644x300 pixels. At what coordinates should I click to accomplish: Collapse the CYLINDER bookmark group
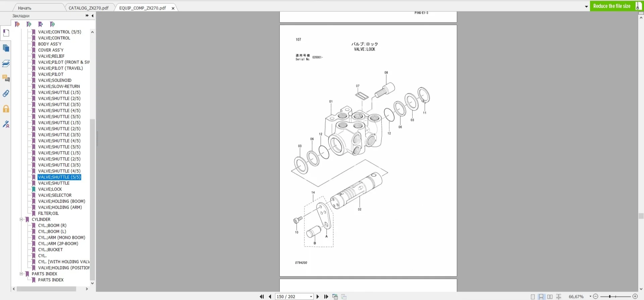(21, 219)
